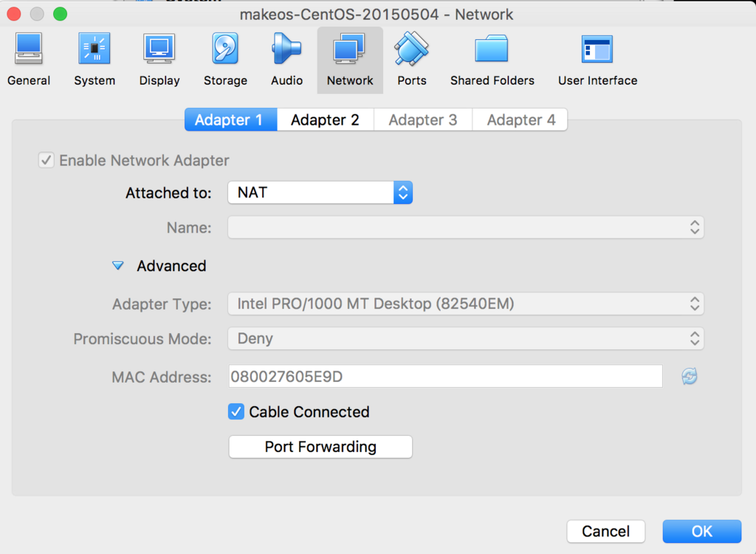
Task: Confirm settings with the OK button
Action: pyautogui.click(x=702, y=531)
